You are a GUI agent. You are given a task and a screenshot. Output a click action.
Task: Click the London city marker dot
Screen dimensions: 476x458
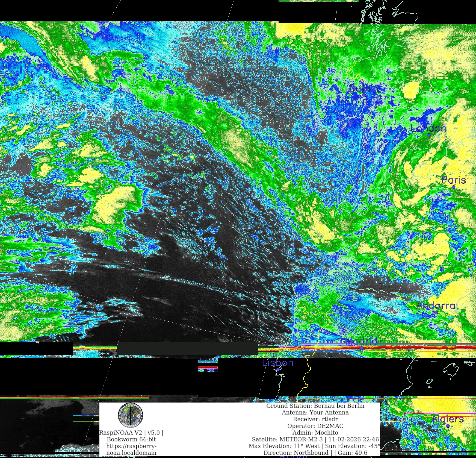(x=429, y=135)
